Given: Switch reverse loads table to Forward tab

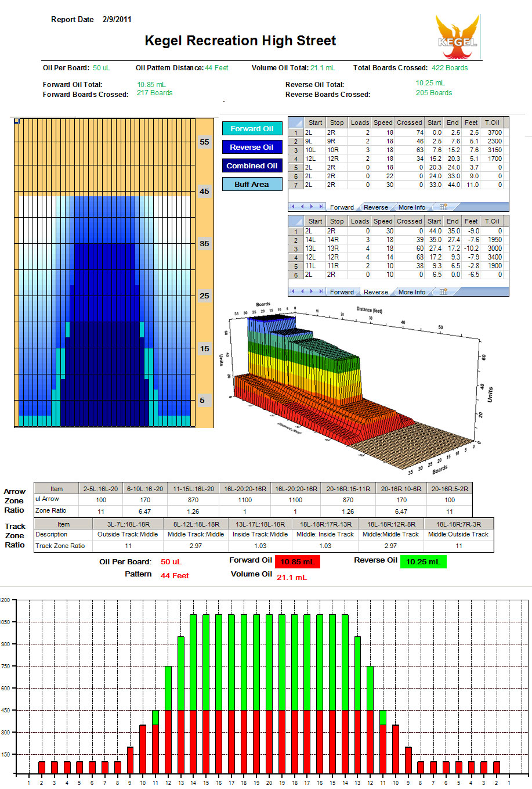Looking at the screenshot, I should point(342,292).
